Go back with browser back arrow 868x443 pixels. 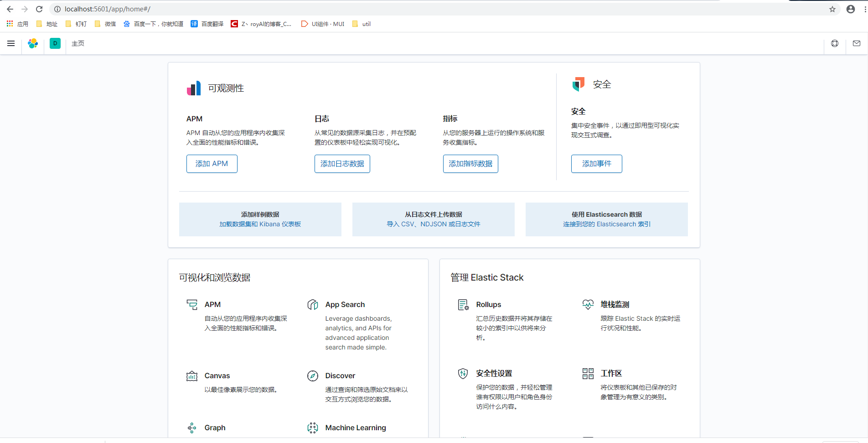click(10, 9)
